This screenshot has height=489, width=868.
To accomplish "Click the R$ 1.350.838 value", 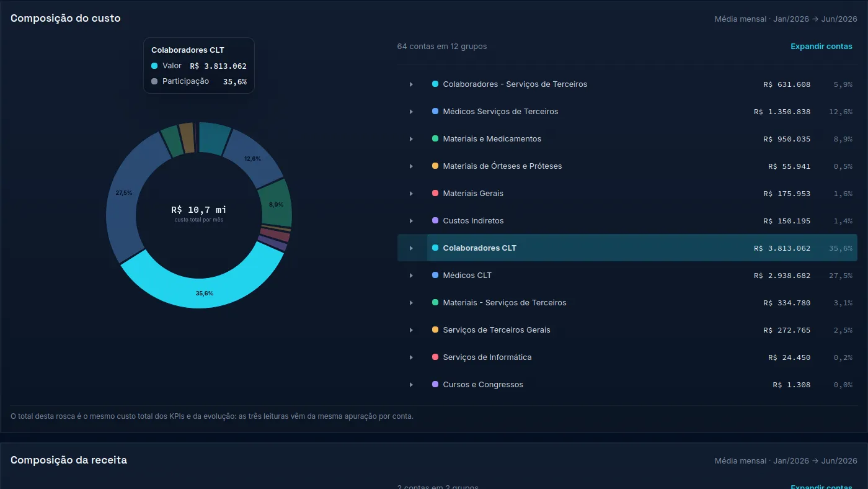I will click(x=782, y=112).
